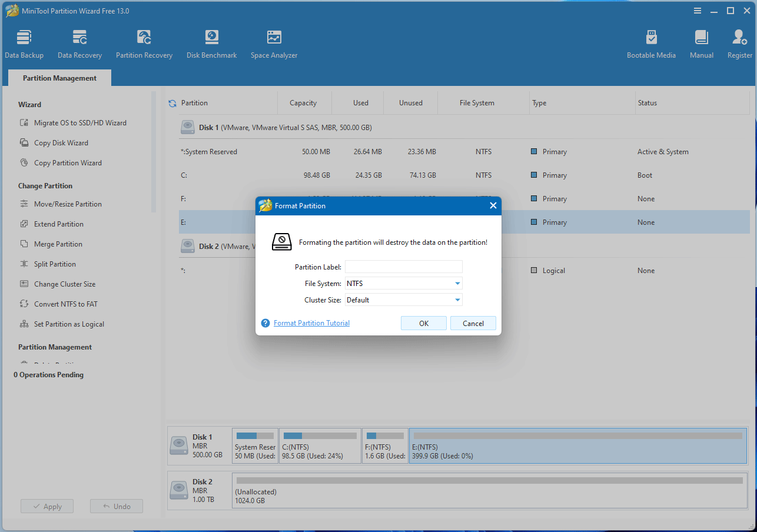Open the Format Partition Tutorial link
Screen dimensions: 757x532
coord(311,323)
